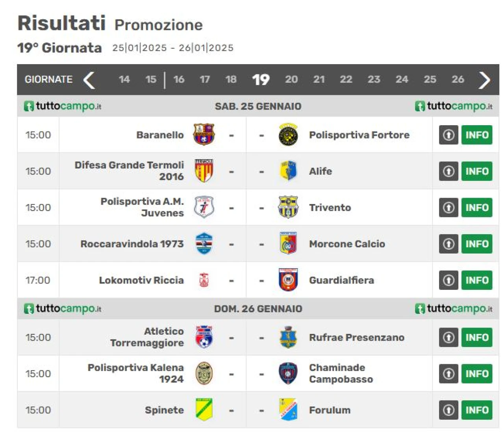This screenshot has height=439, width=504.
Task: Open INFO for Atletico Torremaggiore match
Action: point(477,337)
